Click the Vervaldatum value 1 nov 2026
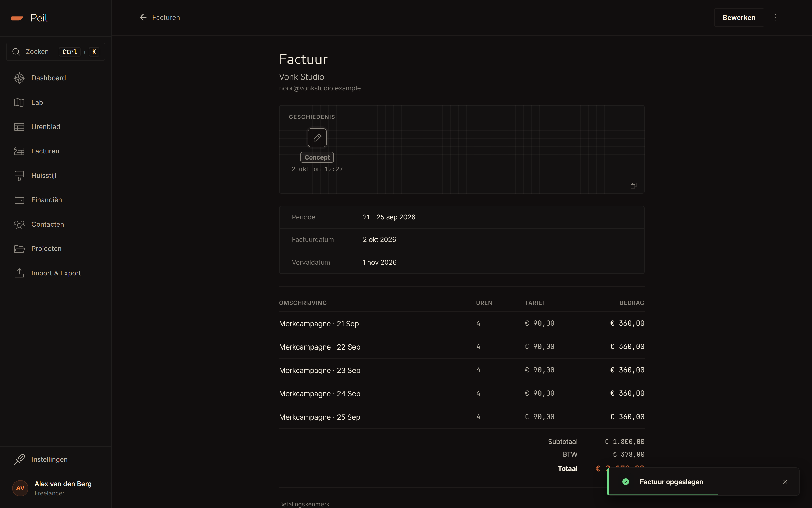 coord(380,262)
